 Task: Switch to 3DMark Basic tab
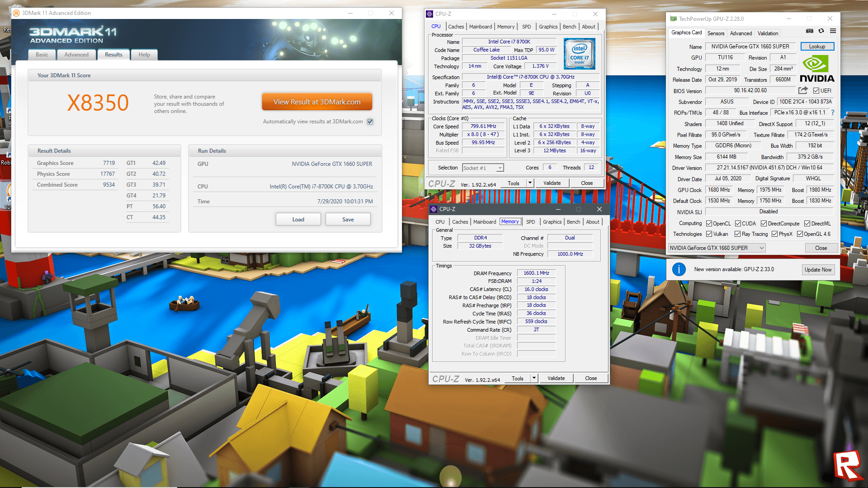(42, 55)
